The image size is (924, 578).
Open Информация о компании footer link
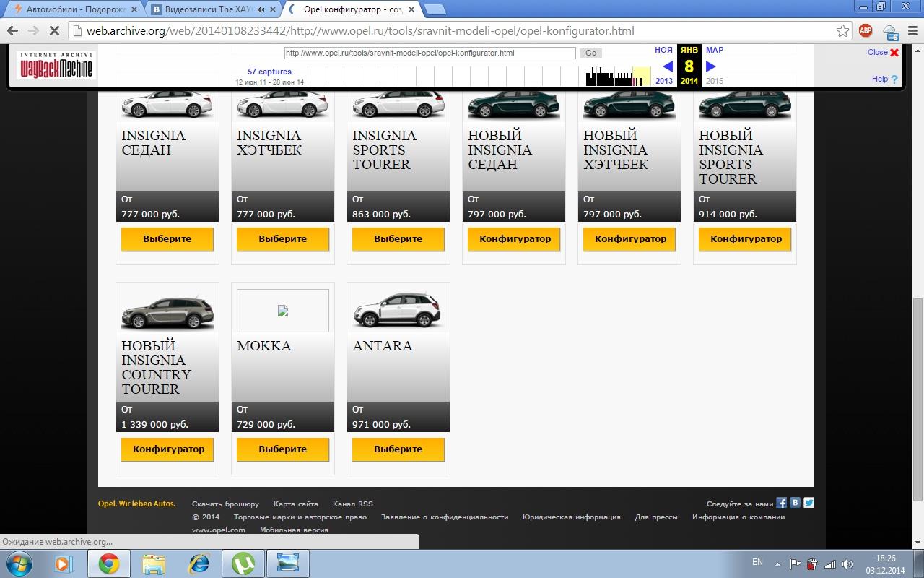pos(738,517)
